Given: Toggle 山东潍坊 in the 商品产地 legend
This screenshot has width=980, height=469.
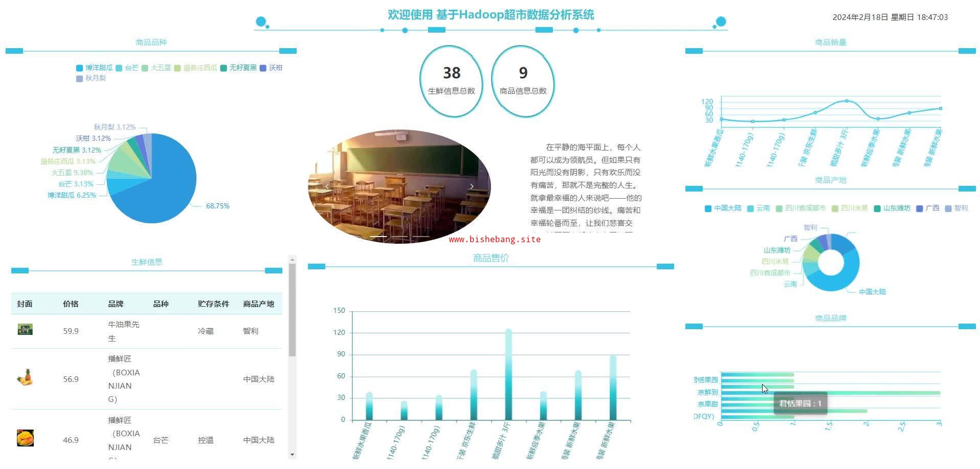Looking at the screenshot, I should click(892, 208).
